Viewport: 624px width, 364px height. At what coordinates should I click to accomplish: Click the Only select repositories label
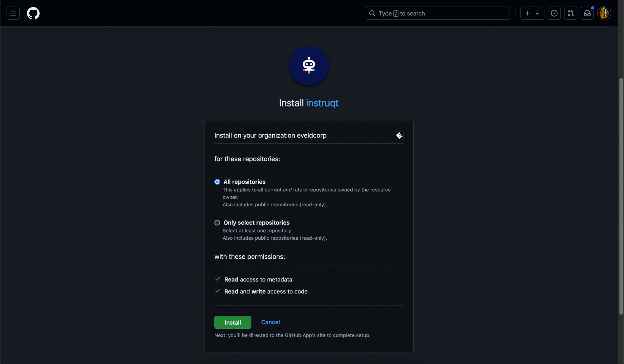pos(256,223)
